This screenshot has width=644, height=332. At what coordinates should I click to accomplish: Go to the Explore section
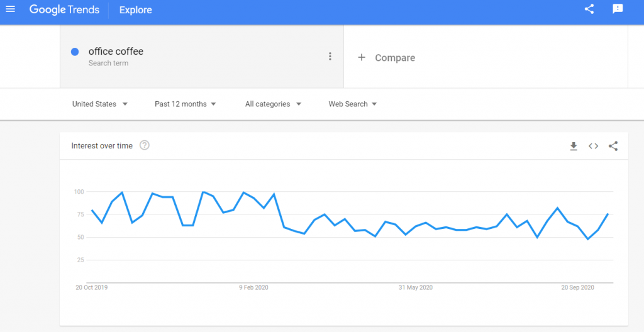(x=136, y=10)
